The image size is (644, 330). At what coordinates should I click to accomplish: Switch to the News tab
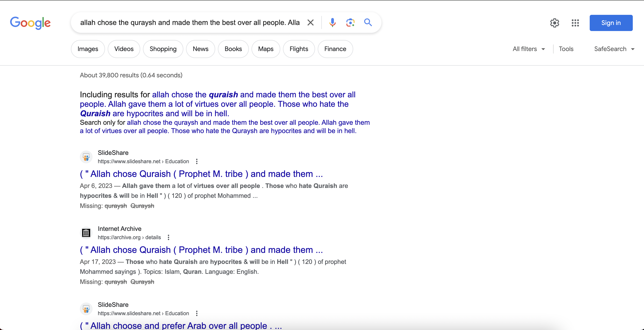pos(201,49)
